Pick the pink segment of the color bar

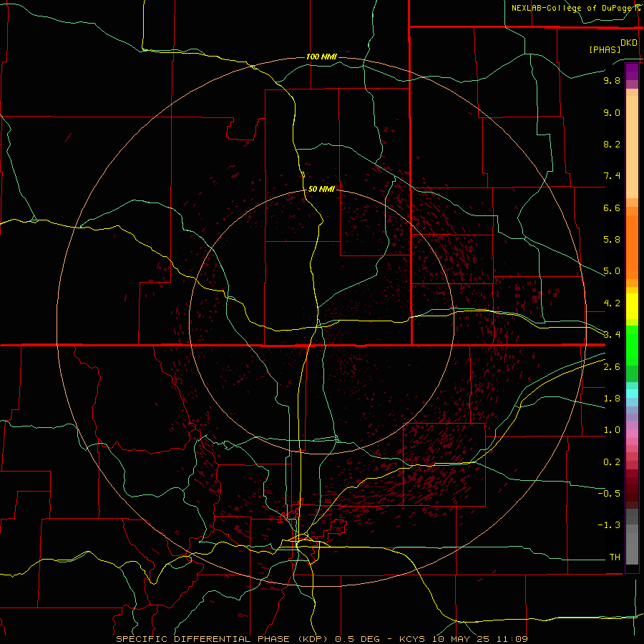click(632, 434)
